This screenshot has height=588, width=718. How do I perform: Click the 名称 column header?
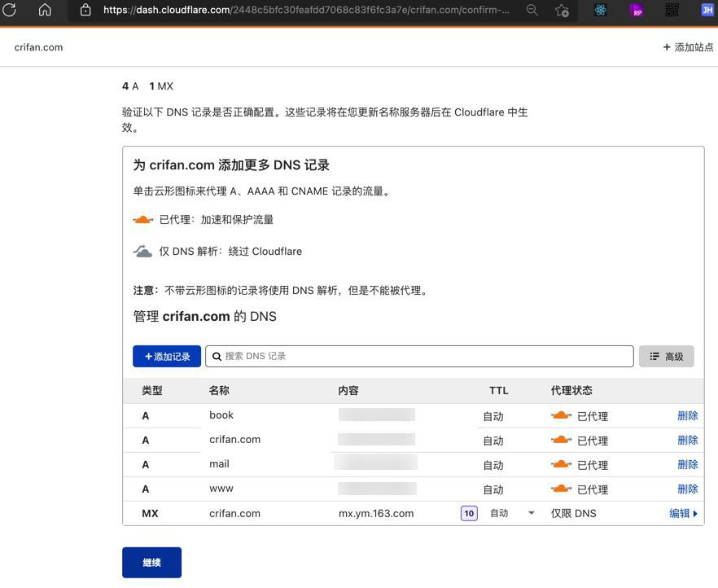(x=219, y=391)
